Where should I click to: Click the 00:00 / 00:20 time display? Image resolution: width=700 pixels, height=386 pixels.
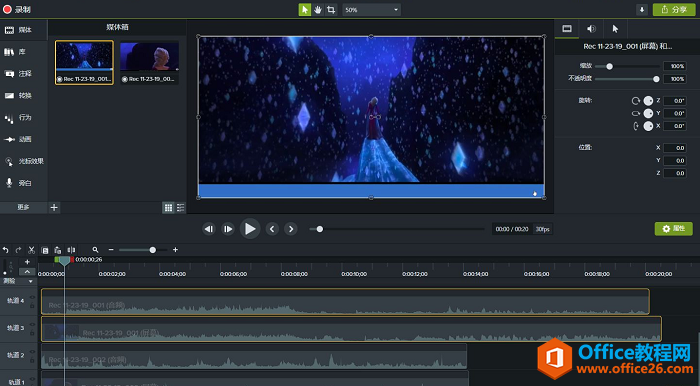(512, 229)
